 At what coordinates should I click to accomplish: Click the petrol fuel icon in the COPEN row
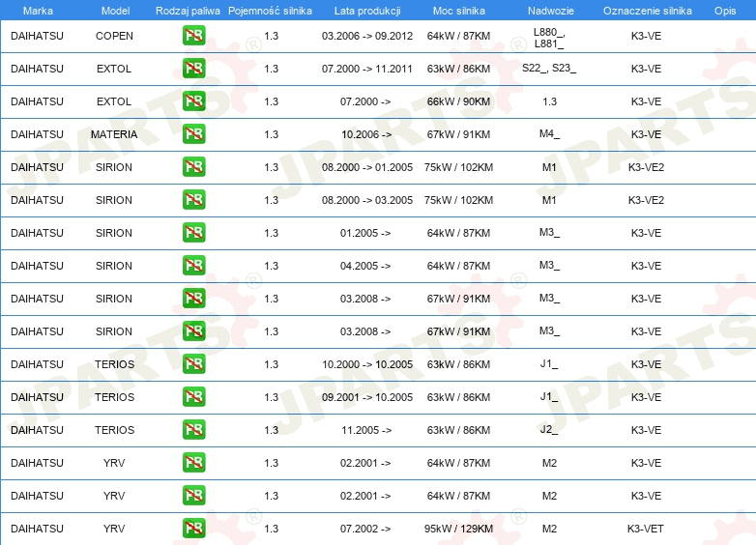[x=193, y=36]
